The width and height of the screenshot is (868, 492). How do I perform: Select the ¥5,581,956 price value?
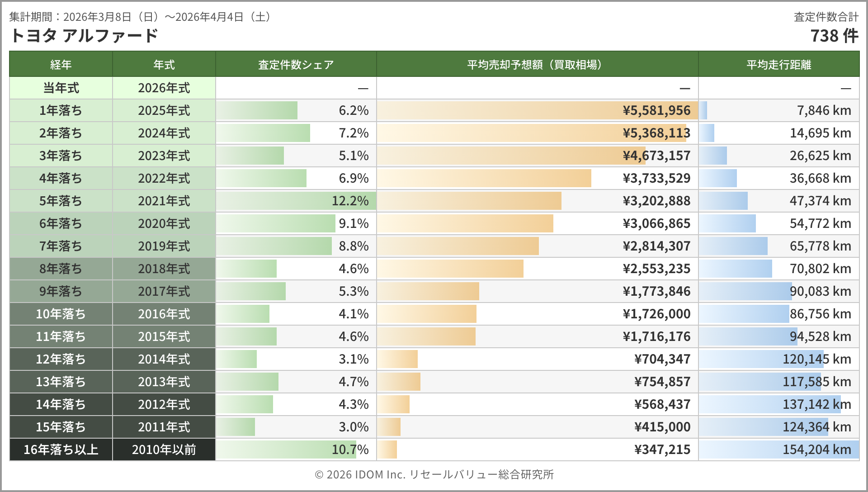click(656, 110)
